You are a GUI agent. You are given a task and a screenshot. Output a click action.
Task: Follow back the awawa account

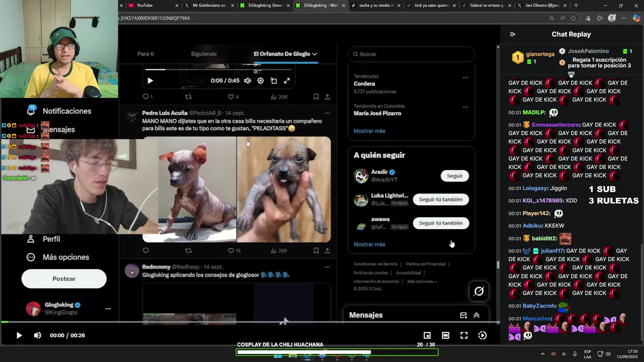441,223
